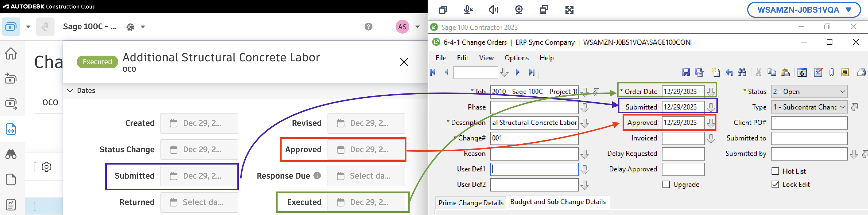The image size is (868, 215).
Task: Open the binoculars find icon in Sage
Action: point(742,72)
